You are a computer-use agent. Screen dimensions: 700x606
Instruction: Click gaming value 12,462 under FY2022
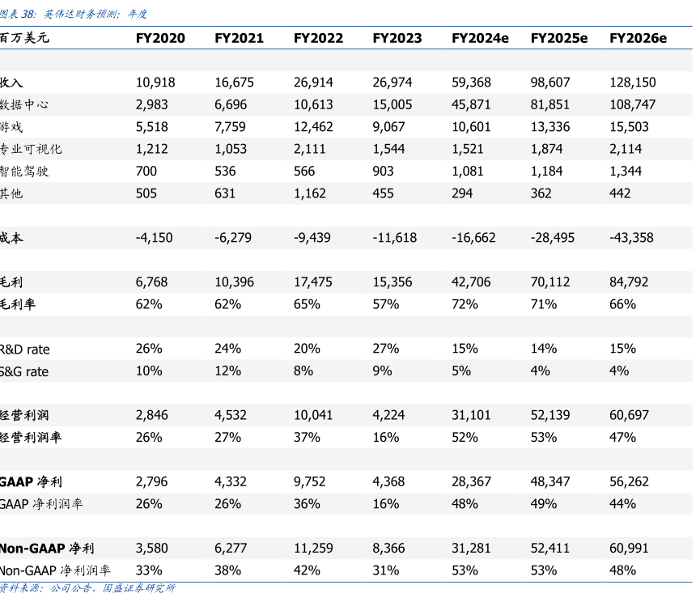[313, 127]
